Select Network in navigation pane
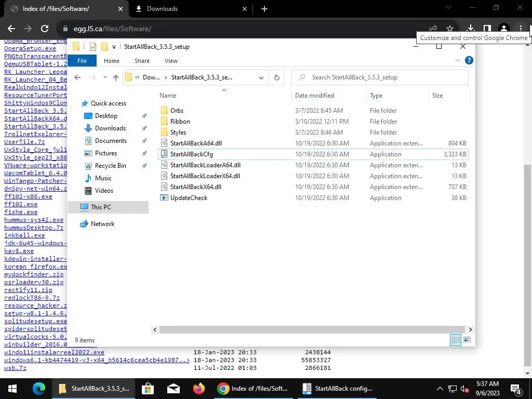Image resolution: width=532 pixels, height=399 pixels. 102,224
